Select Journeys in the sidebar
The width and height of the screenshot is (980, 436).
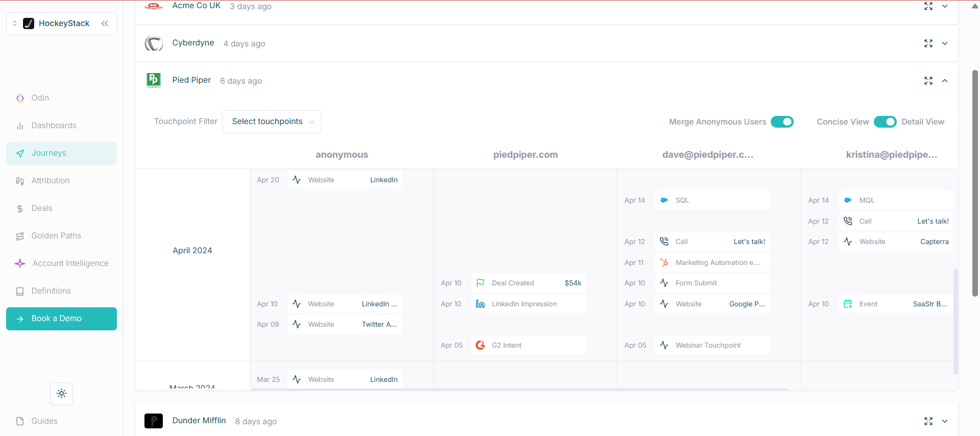click(x=61, y=153)
